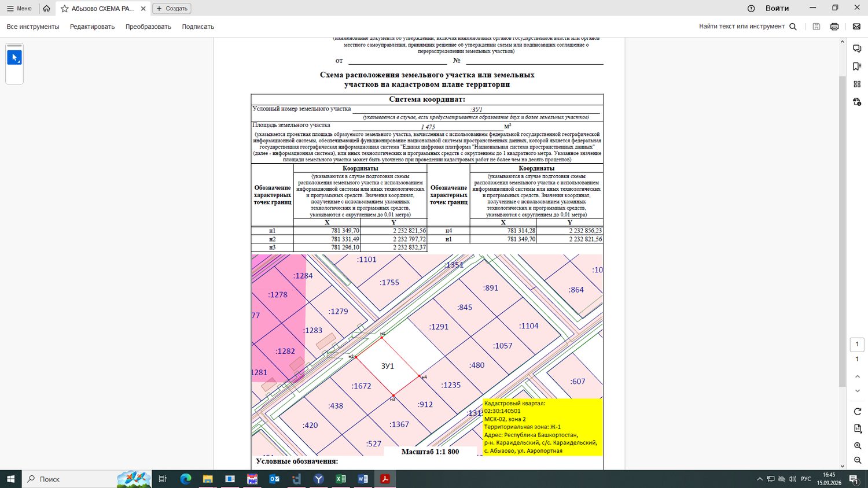Viewport: 868px width, 488px height.
Task: Open the Все инструменты menu
Action: (x=33, y=27)
